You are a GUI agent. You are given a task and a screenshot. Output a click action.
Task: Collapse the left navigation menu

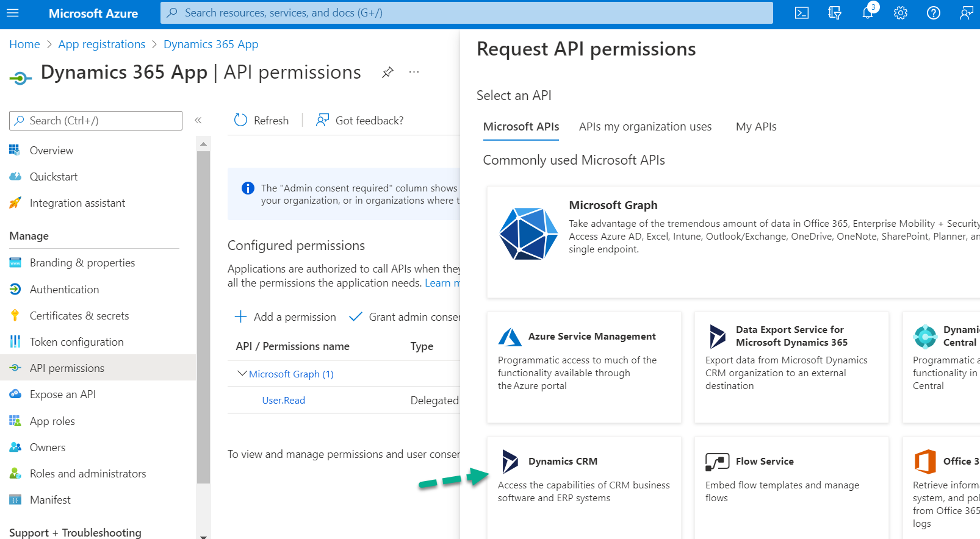[198, 120]
